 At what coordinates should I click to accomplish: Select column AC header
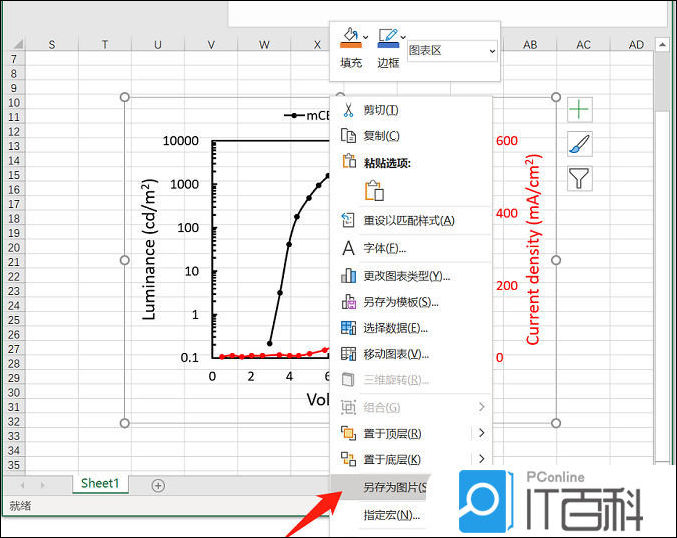click(x=583, y=44)
